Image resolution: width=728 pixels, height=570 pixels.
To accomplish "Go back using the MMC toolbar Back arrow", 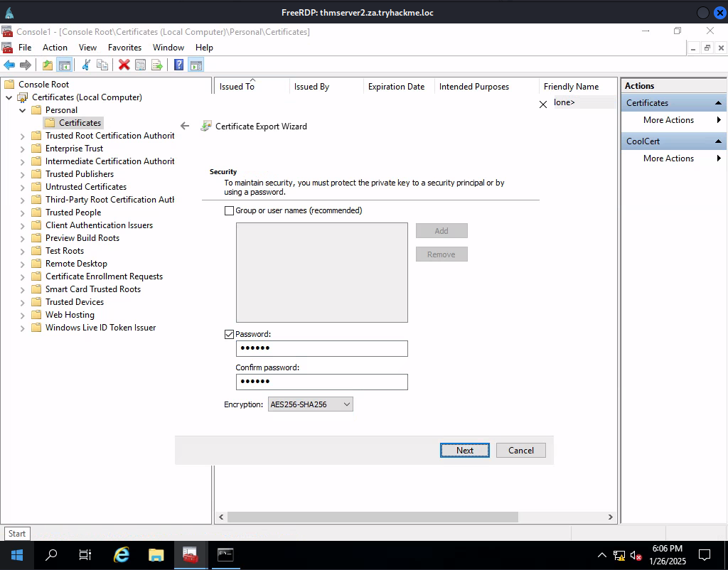I will [9, 65].
